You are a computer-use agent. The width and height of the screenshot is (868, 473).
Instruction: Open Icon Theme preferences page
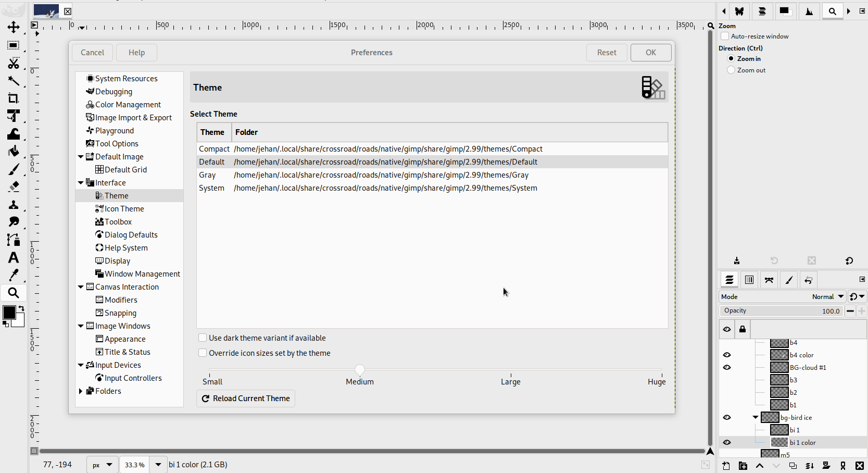(x=124, y=208)
